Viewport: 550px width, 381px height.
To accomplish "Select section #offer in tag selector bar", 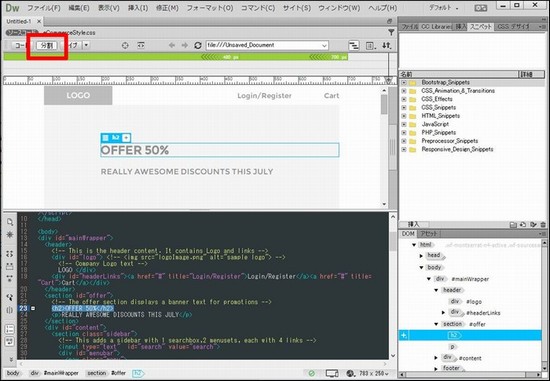I will point(106,373).
